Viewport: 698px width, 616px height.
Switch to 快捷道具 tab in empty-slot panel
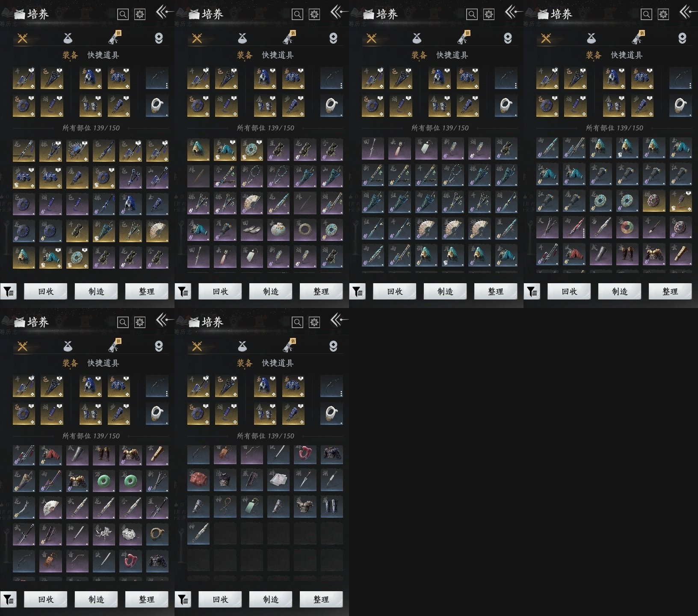tap(278, 363)
